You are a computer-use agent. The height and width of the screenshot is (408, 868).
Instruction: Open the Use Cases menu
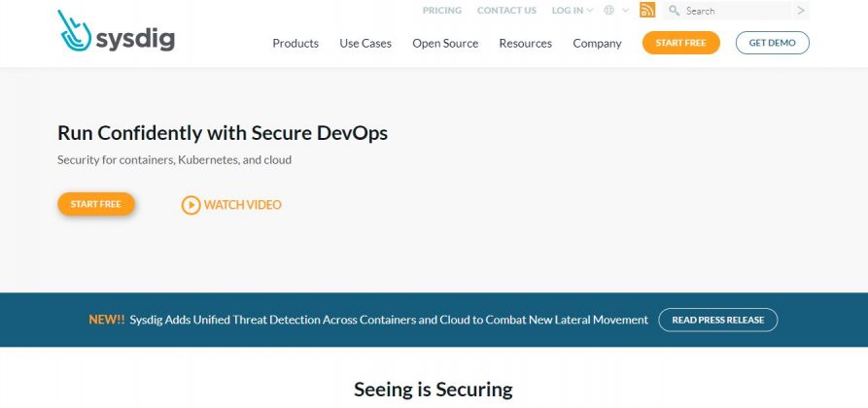[x=365, y=43]
